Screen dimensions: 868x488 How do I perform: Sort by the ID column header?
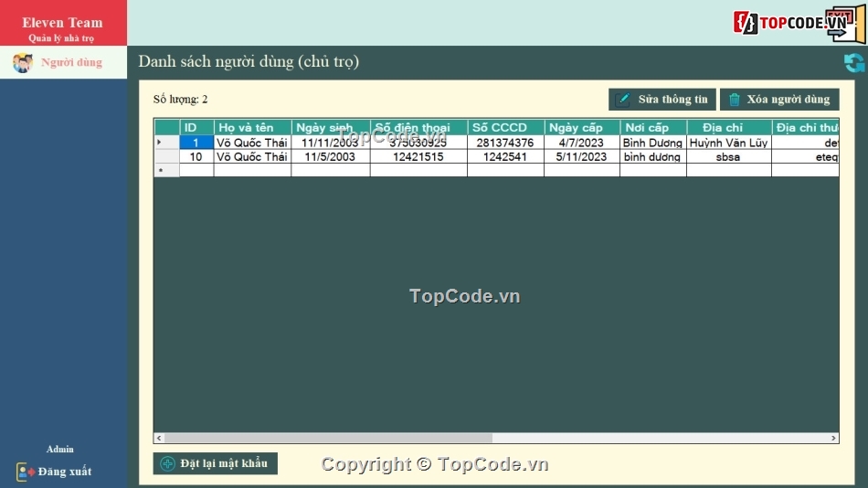[x=196, y=127]
